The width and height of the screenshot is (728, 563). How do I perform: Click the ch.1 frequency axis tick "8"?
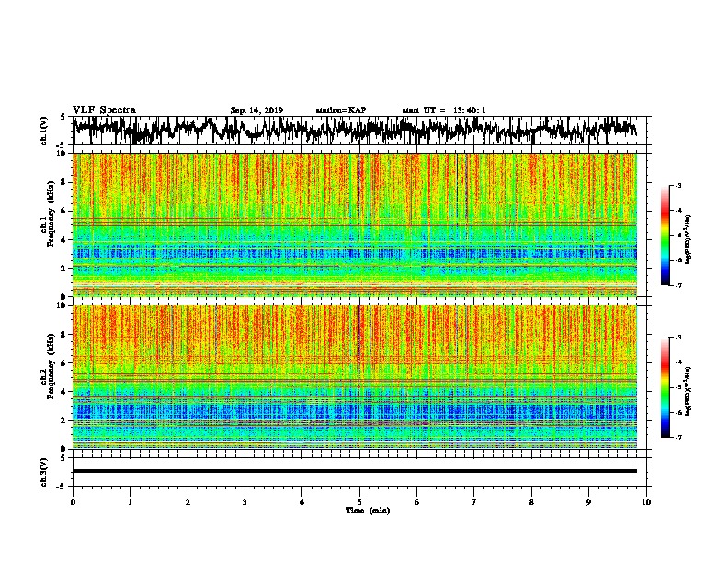pyautogui.click(x=63, y=182)
